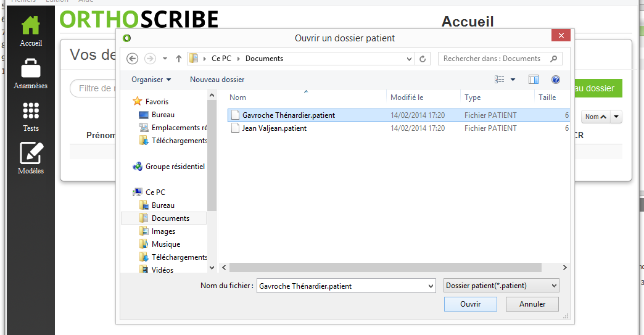Click the back navigation arrow in dialog
644x335 pixels.
pyautogui.click(x=132, y=59)
